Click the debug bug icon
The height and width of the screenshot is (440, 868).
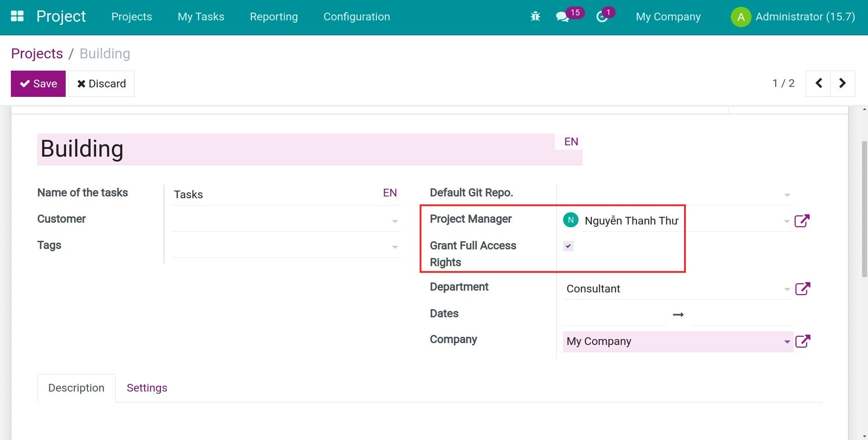pyautogui.click(x=535, y=17)
